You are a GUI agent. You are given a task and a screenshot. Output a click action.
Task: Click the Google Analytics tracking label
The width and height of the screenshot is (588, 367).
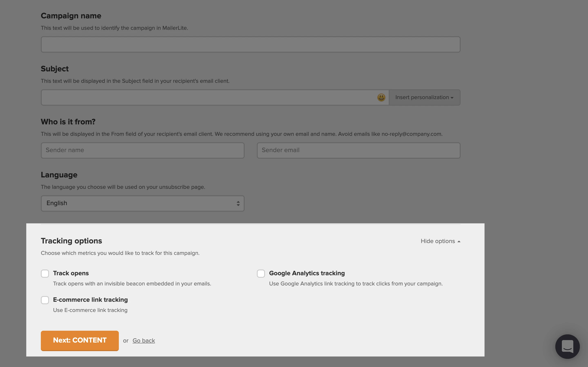[307, 273]
